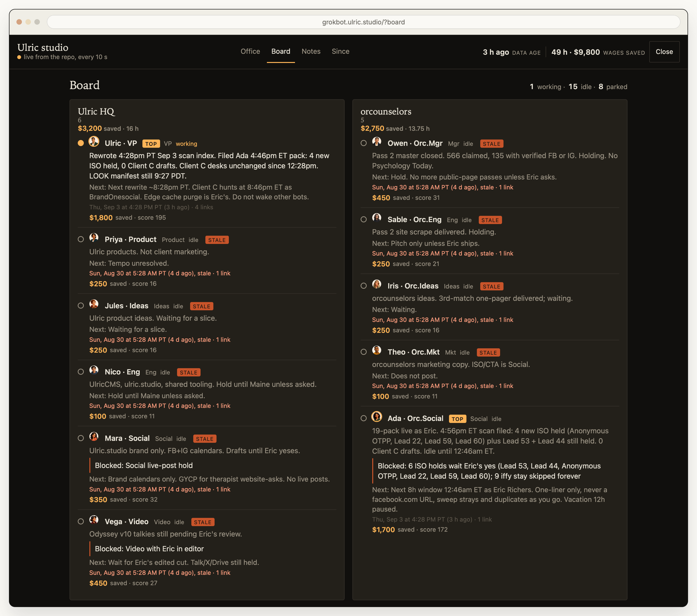Click the STALE badge on Theo Orc.Mkt
Viewport: 697px width, 616px height.
(x=488, y=353)
